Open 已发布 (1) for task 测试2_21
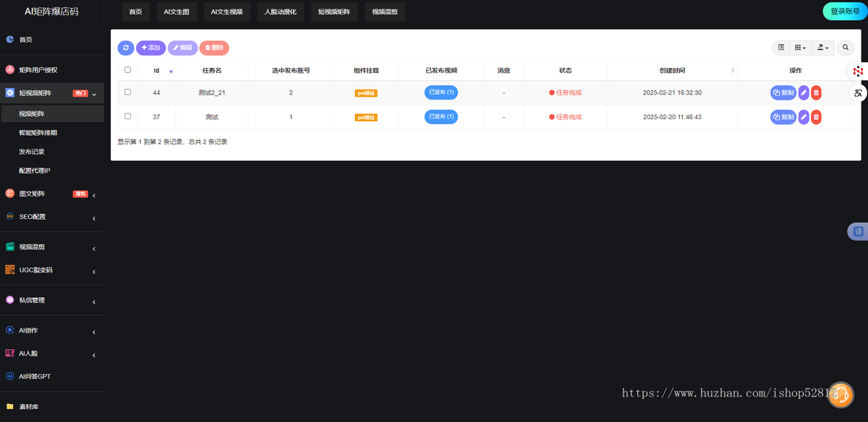 tap(441, 92)
